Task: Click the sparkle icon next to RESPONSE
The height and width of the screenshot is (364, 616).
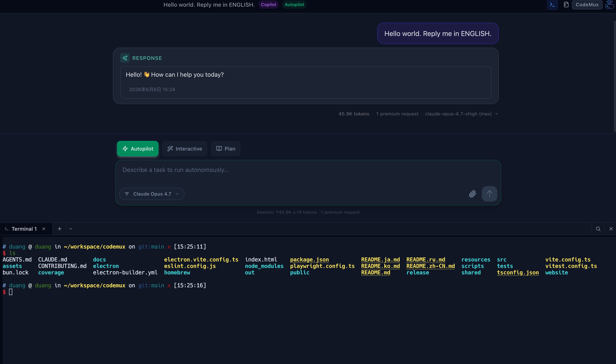Action: click(x=125, y=58)
